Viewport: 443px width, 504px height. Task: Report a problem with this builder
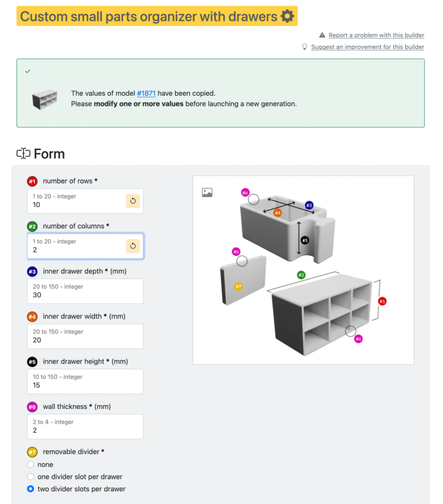[376, 35]
